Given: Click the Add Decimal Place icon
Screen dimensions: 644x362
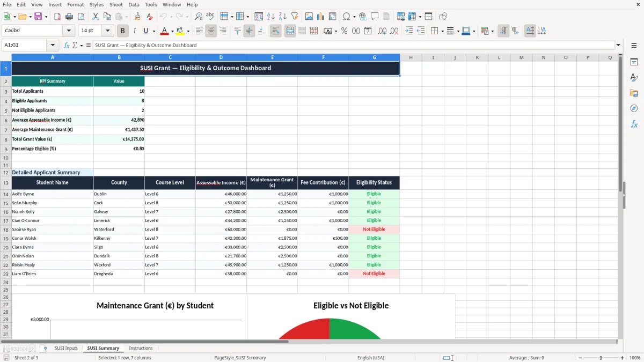Looking at the screenshot, I should coord(382,31).
